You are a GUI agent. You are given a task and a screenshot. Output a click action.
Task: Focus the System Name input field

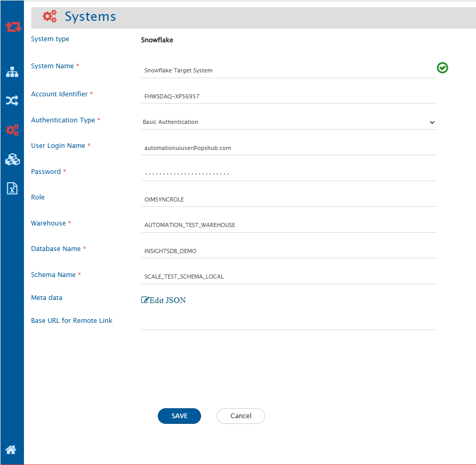288,70
